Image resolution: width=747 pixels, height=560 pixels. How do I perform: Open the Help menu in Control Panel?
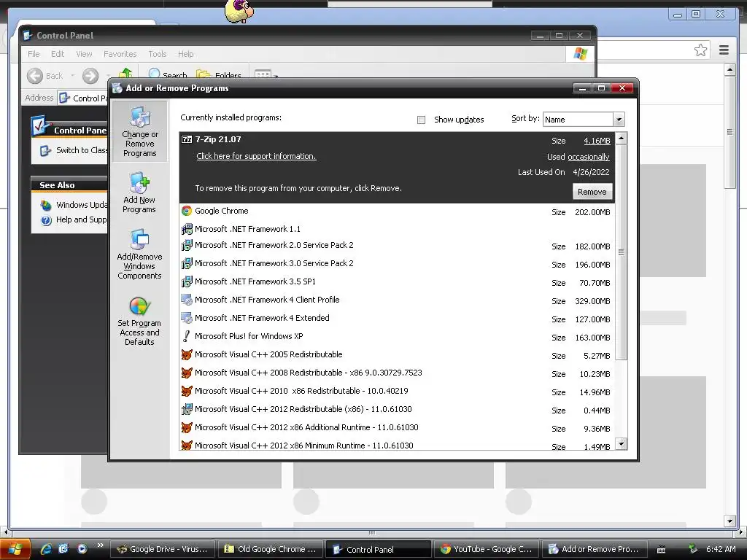(x=186, y=54)
